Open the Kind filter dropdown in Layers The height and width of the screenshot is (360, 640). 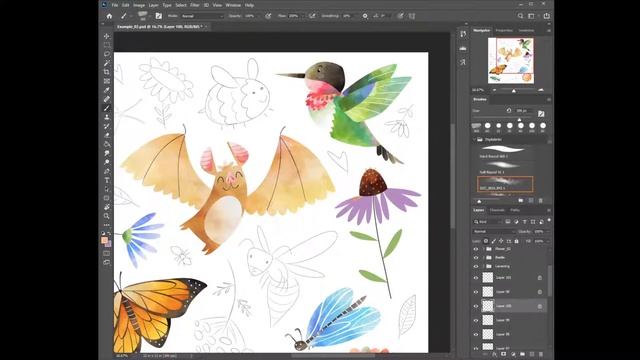pos(487,222)
